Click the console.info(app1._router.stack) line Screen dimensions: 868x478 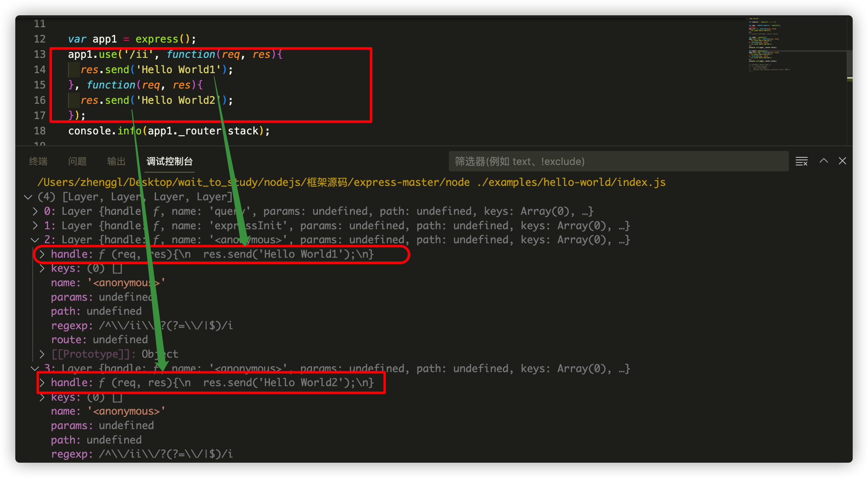[x=169, y=131]
